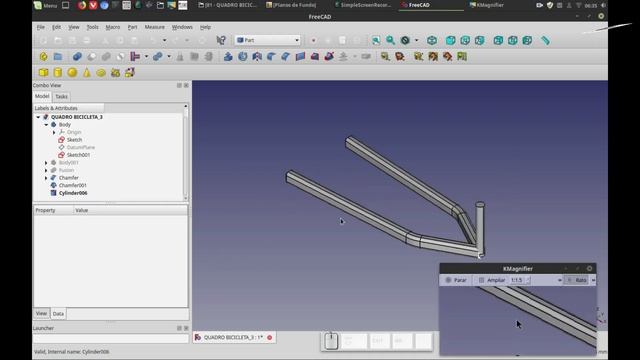Click the Measure angular icon

coord(400,56)
